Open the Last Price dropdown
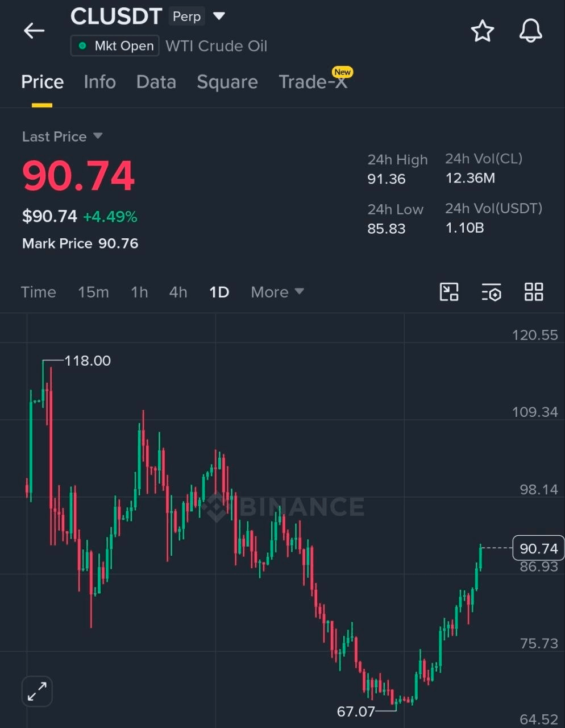Viewport: 565px width, 728px height. tap(62, 136)
